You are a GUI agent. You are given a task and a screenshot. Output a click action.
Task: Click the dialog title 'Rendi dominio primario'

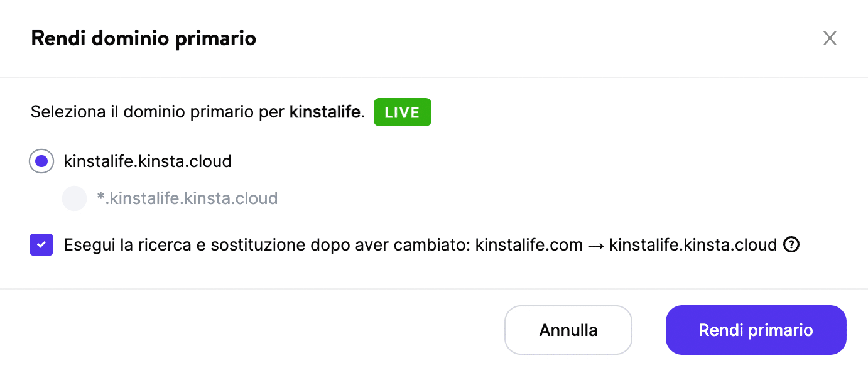pyautogui.click(x=143, y=38)
